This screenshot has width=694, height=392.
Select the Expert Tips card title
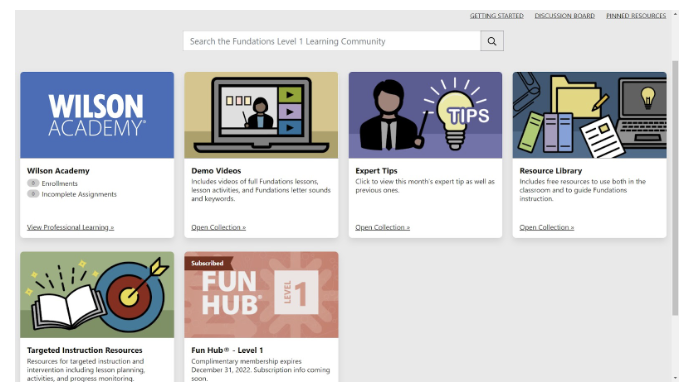pyautogui.click(x=376, y=171)
